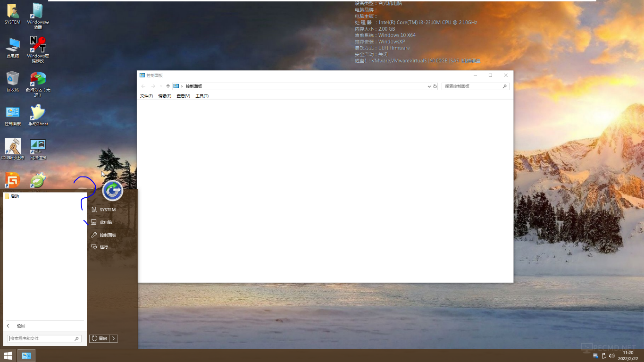Click the 控制面板 window title icon
The image size is (644, 362).
(x=142, y=75)
